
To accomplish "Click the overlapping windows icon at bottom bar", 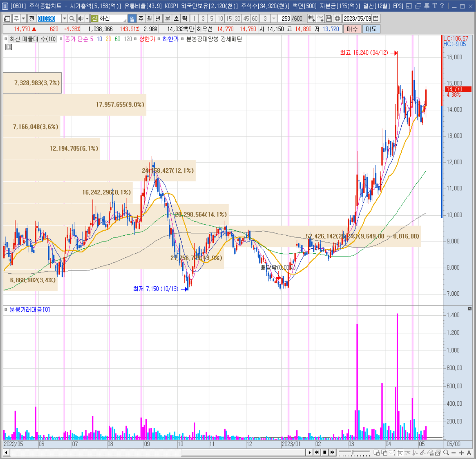I will [384, 452].
